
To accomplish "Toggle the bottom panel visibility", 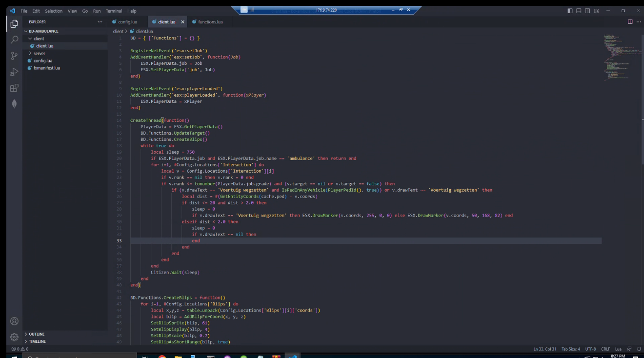I will click(579, 11).
